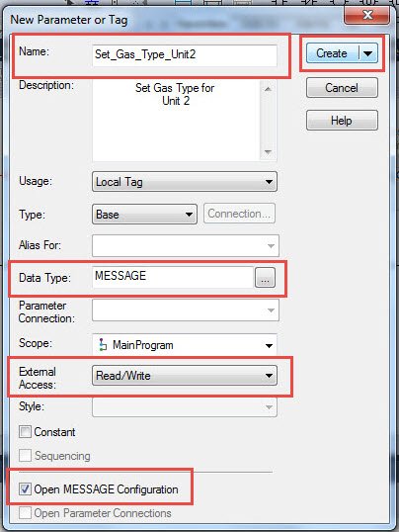Click the Cancel button
The image size is (399, 532).
(x=342, y=88)
